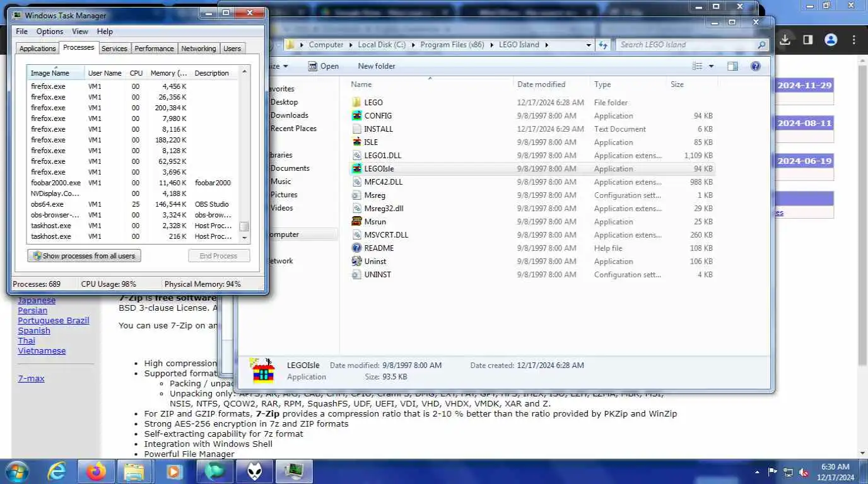Select Recent Places in navigation pane

293,129
